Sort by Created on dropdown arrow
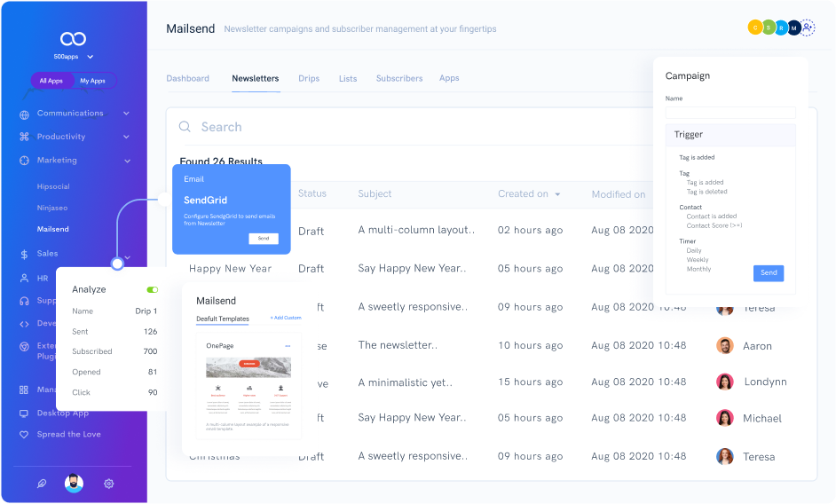Screen dimensions: 836x504 [x=557, y=194]
